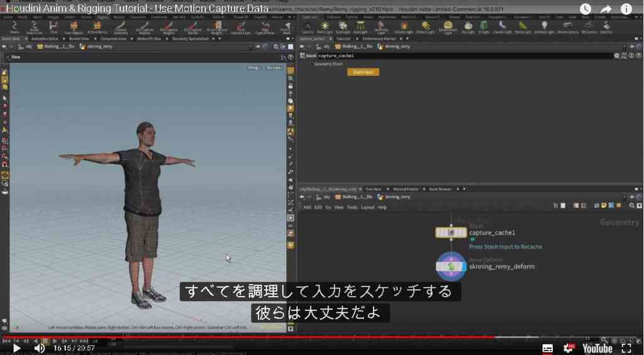Viewport: 644px width, 355px height.
Task: Click the Point Light shelf tool
Action: point(325,28)
